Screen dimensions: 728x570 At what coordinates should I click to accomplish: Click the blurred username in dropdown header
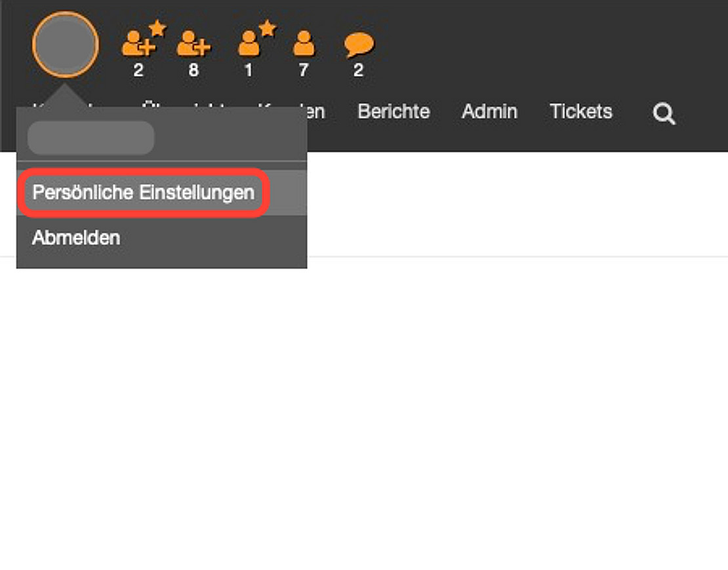91,138
